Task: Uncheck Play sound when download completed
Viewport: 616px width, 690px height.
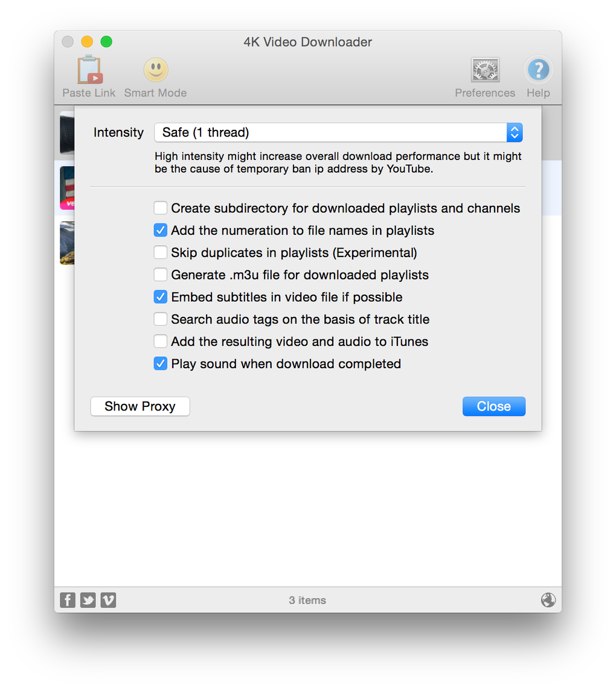Action: coord(160,363)
